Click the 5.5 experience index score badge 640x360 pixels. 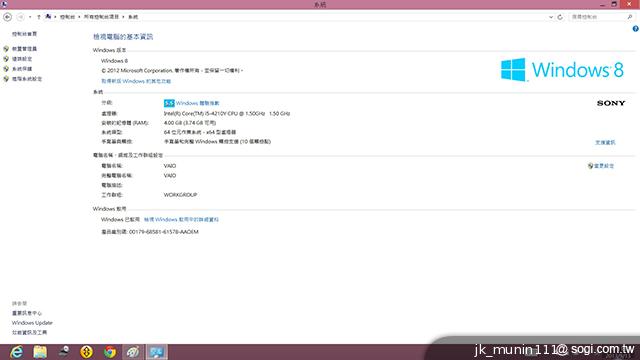coord(169,103)
